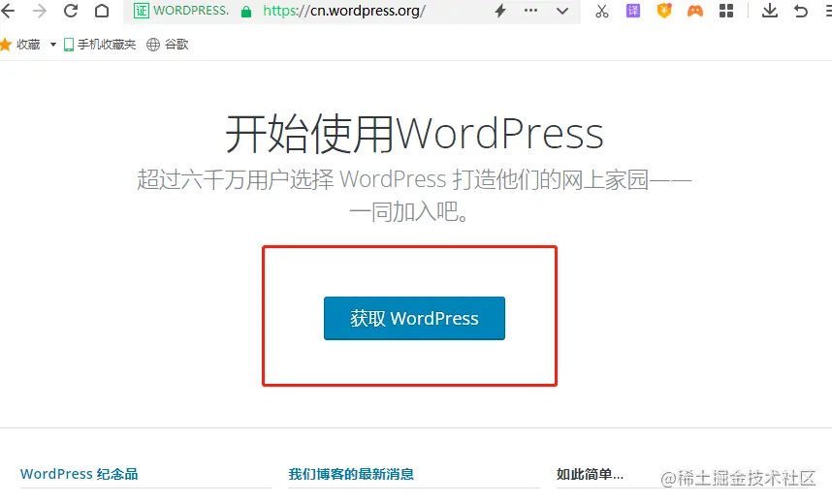
Task: Click the green WORDPRESS certificate badge
Action: point(181,11)
